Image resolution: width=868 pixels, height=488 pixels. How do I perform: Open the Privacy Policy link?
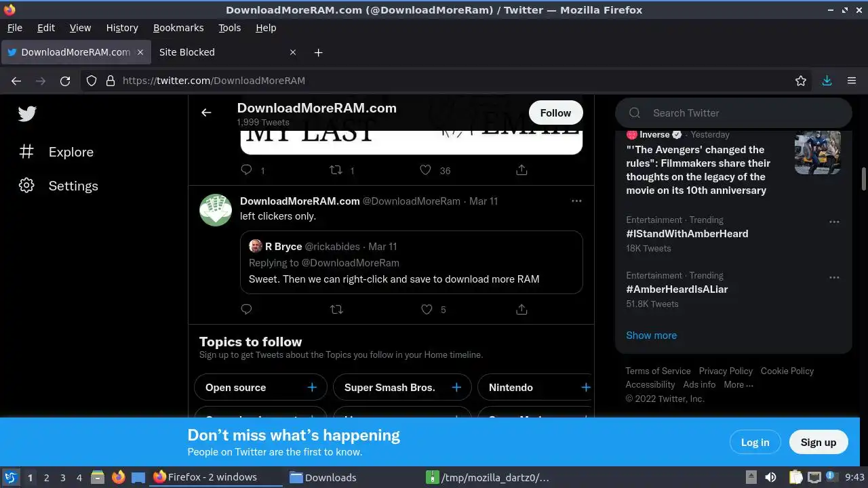click(726, 371)
